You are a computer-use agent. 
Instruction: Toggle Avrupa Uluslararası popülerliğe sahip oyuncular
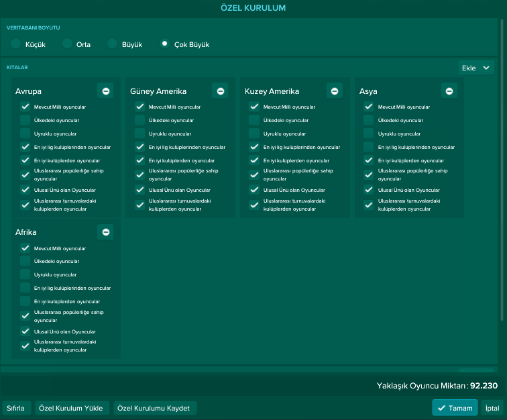[25, 174]
